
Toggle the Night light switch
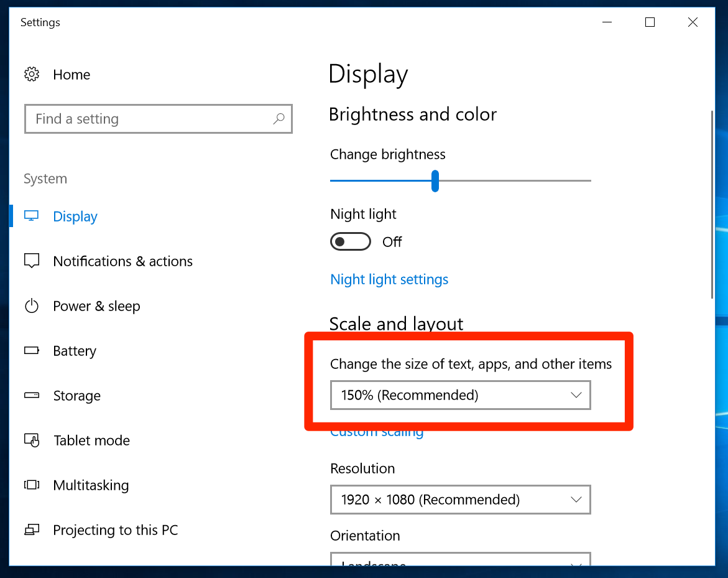click(x=351, y=241)
